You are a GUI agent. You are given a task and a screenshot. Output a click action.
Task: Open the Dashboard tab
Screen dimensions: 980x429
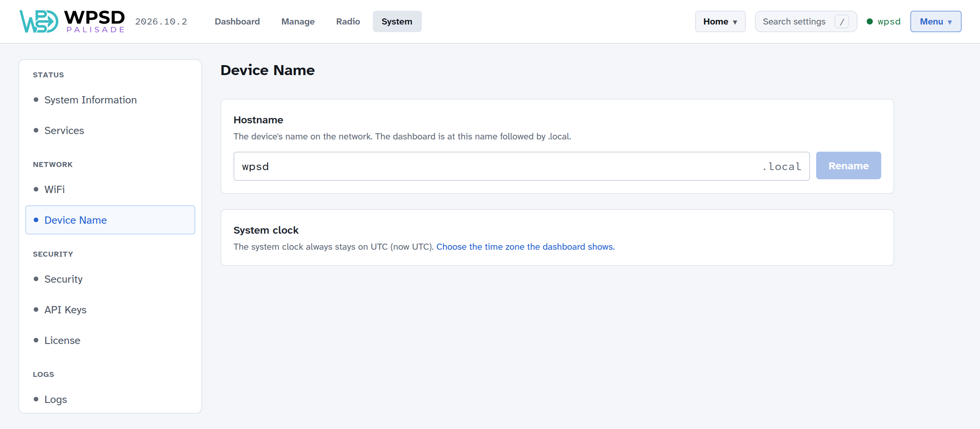coord(237,21)
